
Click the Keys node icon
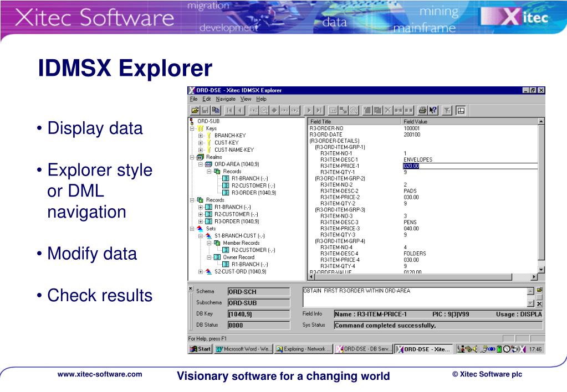pyautogui.click(x=200, y=128)
